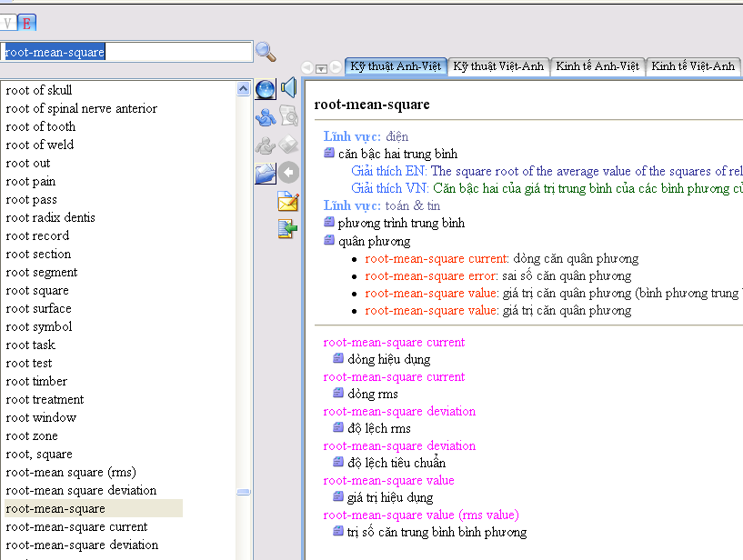Open the red root-mean-square current link
This screenshot has width=743, height=560.
click(437, 259)
